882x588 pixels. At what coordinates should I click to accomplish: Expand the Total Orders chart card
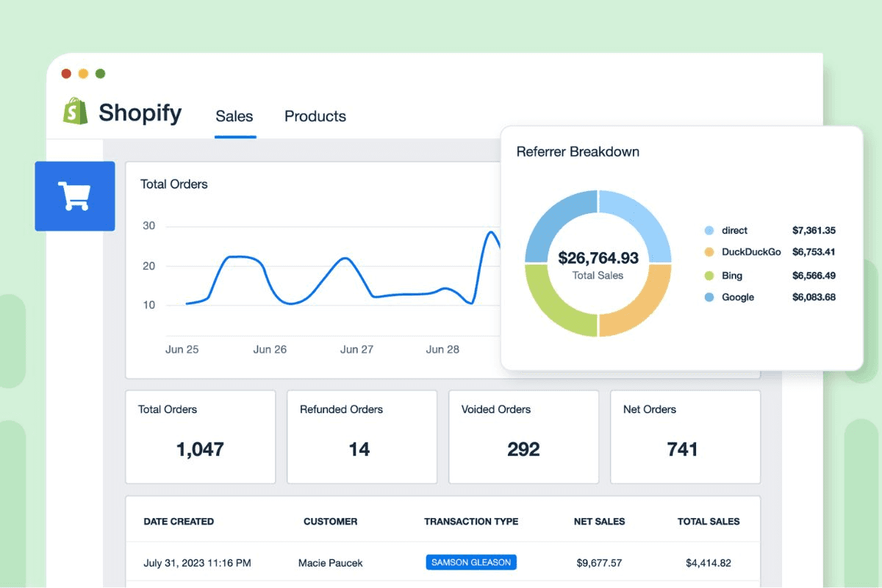tap(174, 184)
